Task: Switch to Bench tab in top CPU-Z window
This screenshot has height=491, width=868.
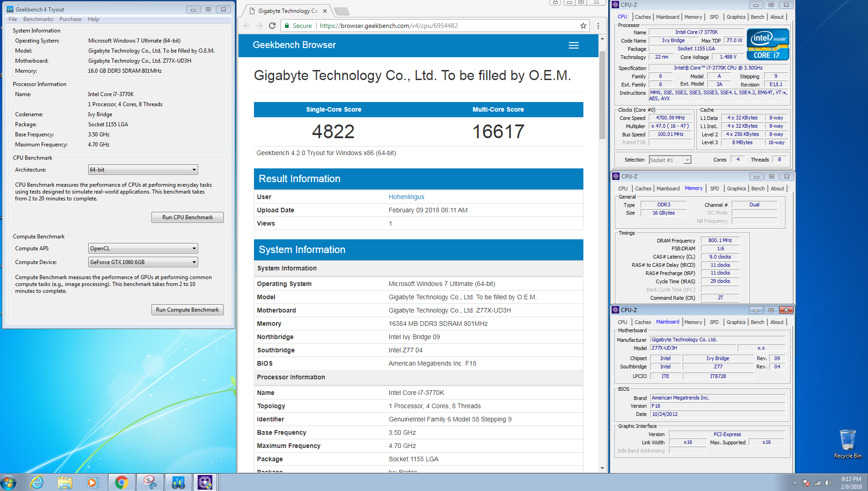Action: tap(757, 17)
